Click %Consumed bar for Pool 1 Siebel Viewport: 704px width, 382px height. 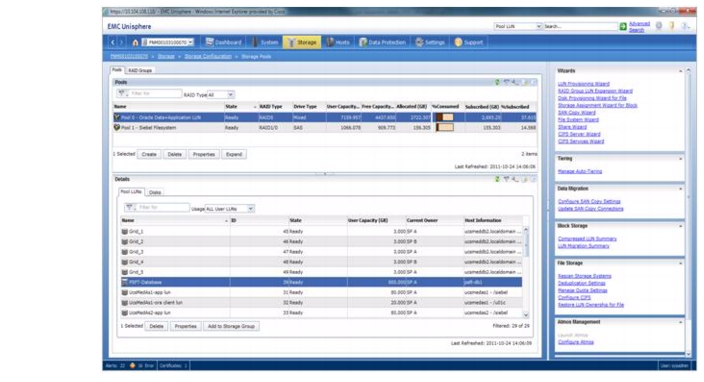click(445, 127)
